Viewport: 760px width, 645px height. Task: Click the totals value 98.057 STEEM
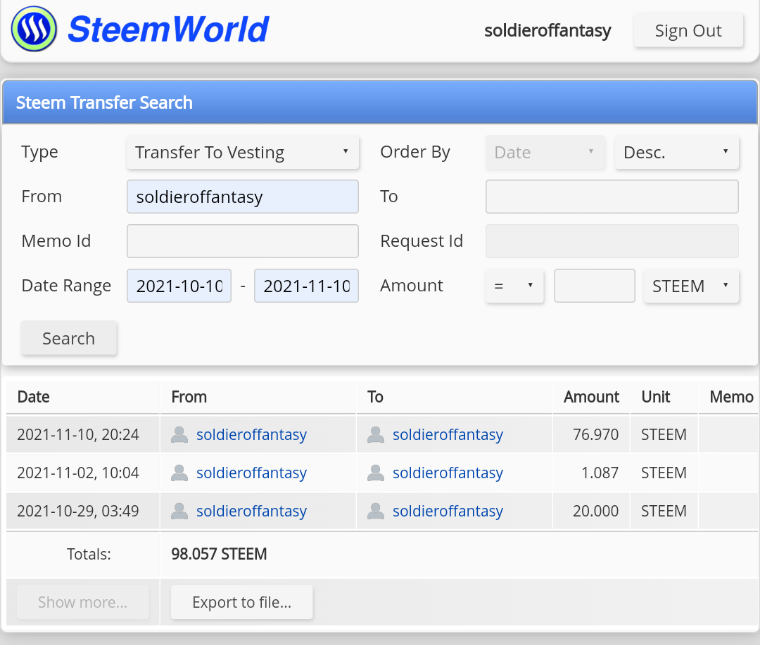(219, 554)
